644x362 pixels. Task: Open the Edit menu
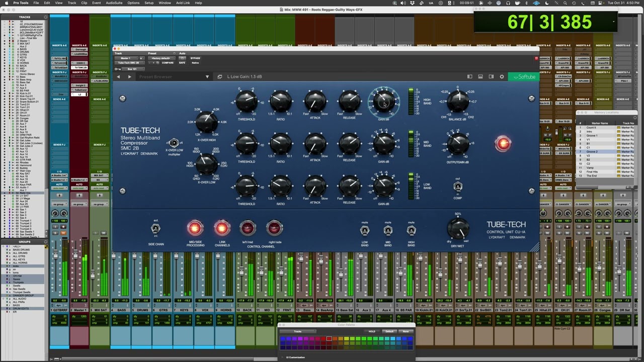tap(47, 3)
